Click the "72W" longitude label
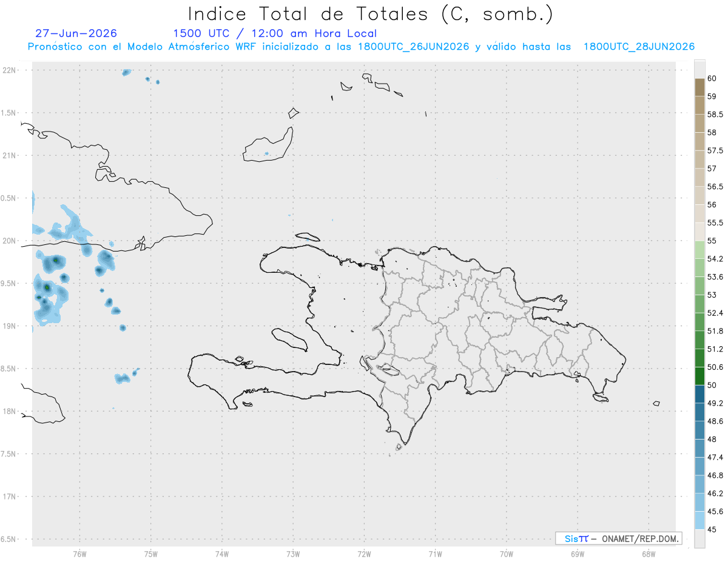 pyautogui.click(x=364, y=554)
